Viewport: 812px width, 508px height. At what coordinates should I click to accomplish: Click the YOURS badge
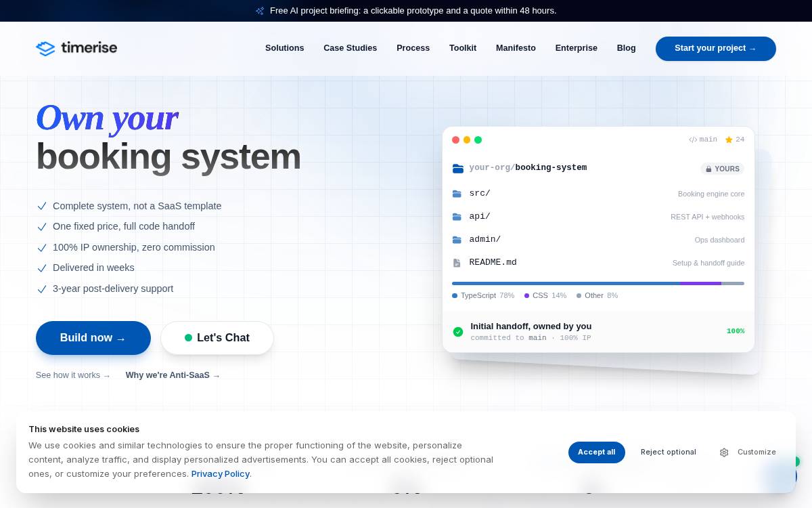(723, 169)
